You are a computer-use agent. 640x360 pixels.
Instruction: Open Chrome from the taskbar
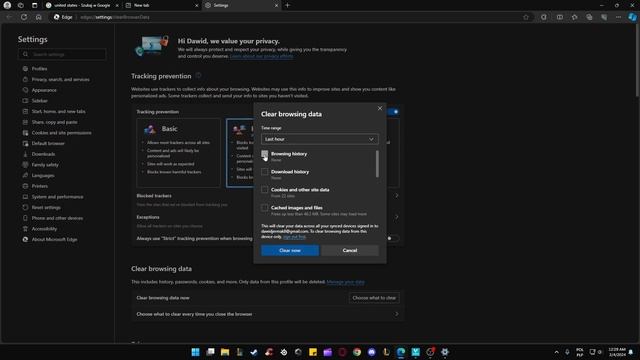pos(357,352)
